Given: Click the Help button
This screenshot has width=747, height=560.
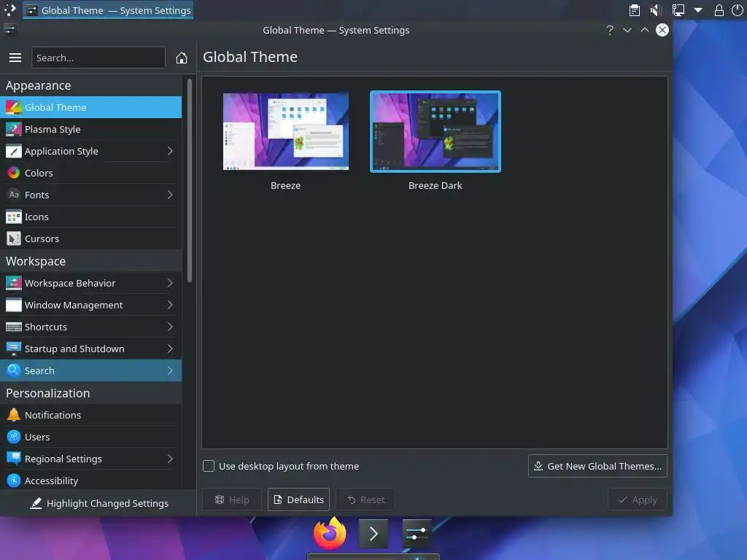Looking at the screenshot, I should (x=232, y=499).
